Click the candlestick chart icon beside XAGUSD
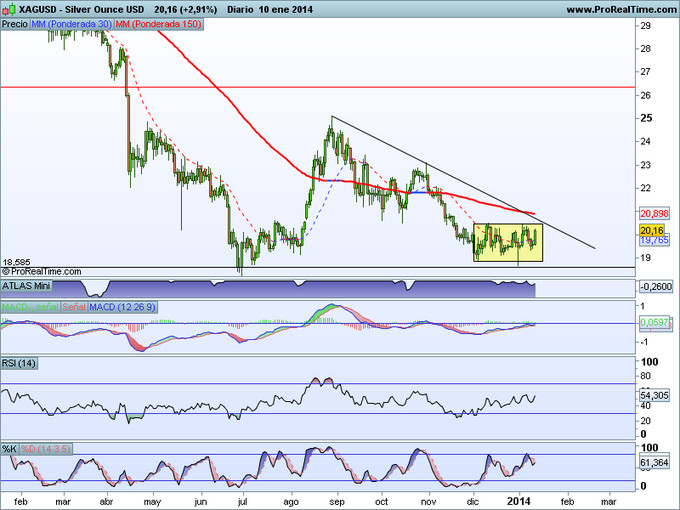This screenshot has height=510, width=680. [7, 8]
